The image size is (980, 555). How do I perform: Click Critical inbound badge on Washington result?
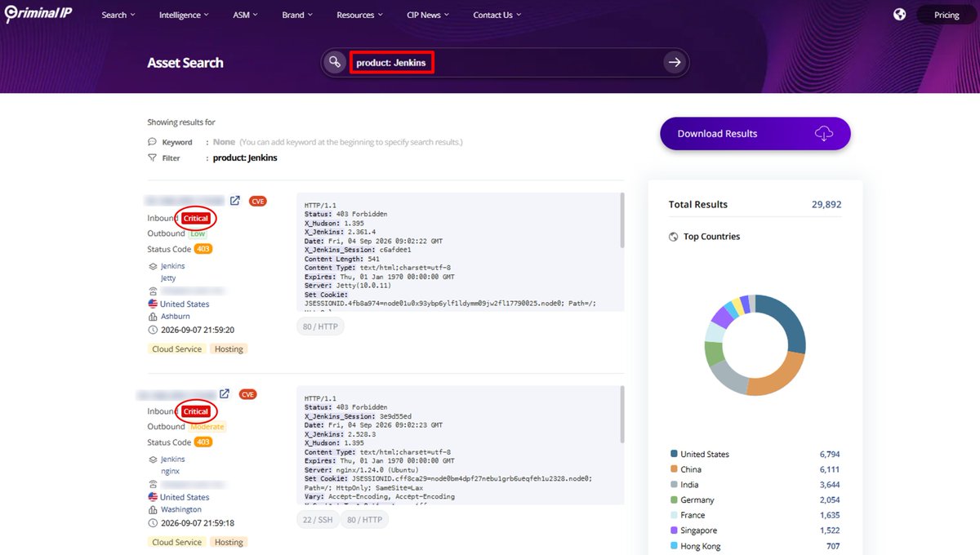[196, 411]
